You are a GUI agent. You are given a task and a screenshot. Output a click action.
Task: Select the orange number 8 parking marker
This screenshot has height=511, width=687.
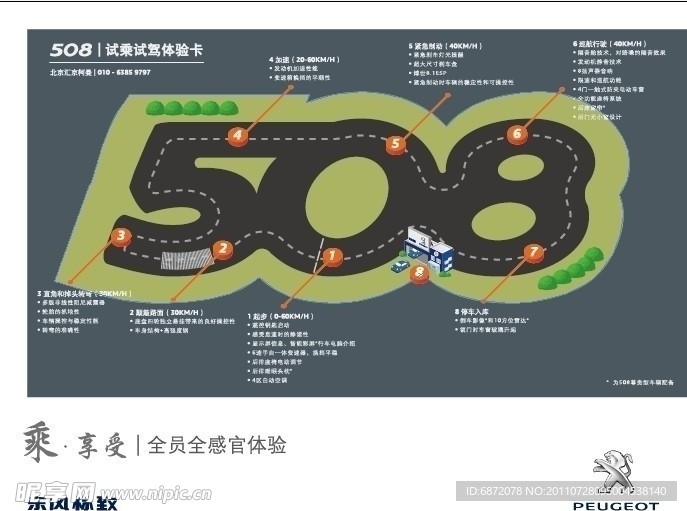[420, 271]
